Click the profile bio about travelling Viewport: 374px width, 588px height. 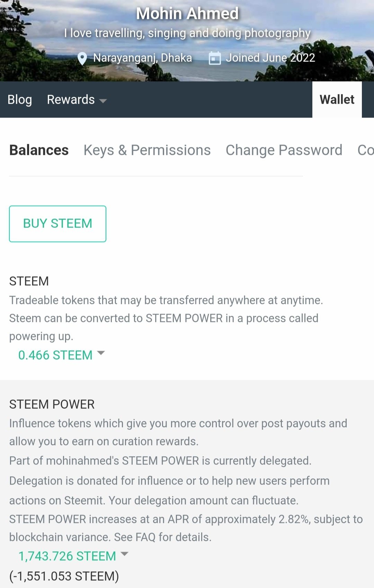[187, 33]
